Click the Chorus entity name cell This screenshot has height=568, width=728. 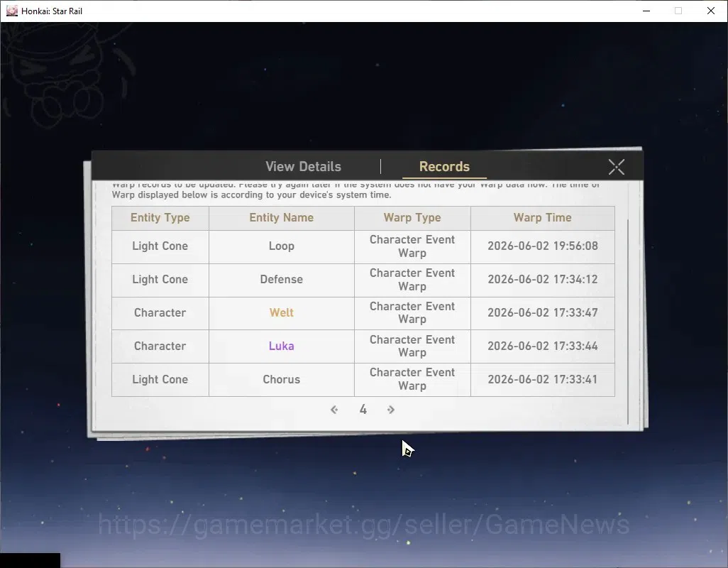tap(282, 379)
